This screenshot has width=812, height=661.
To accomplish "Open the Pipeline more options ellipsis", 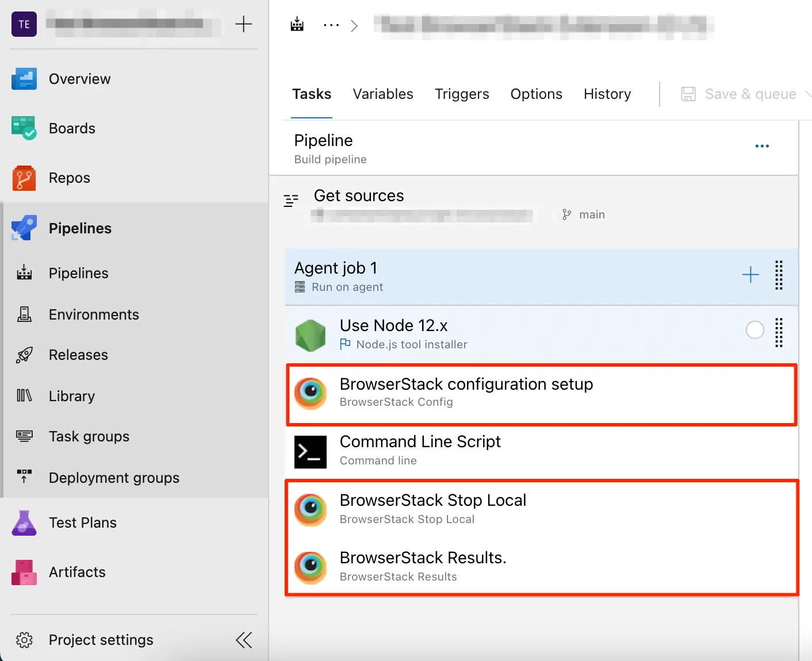I will (x=762, y=147).
